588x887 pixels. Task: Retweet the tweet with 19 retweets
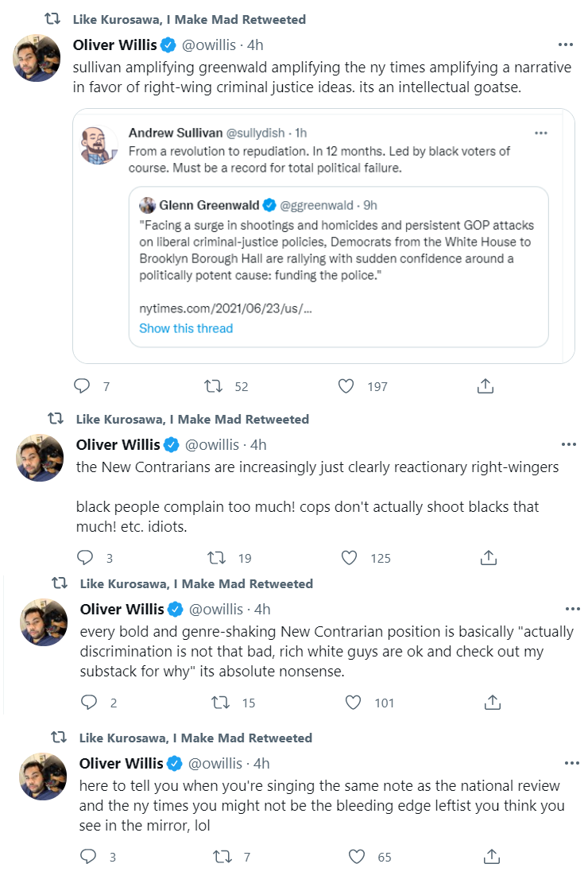(217, 558)
